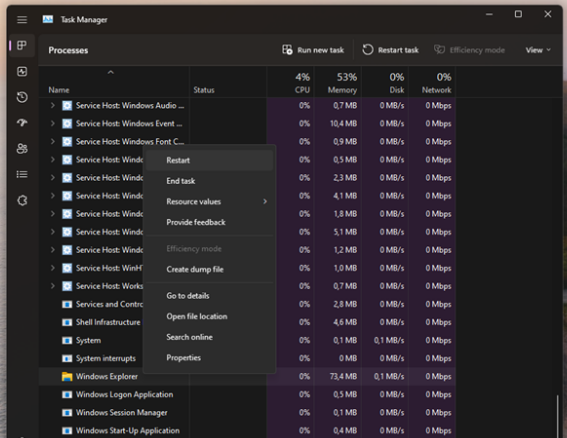Image resolution: width=567 pixels, height=438 pixels.
Task: Click the Efficiency mode toolbar button
Action: click(x=469, y=50)
